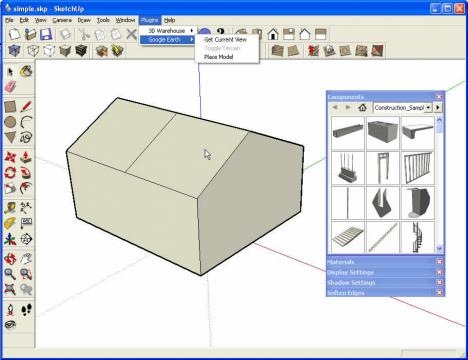The height and width of the screenshot is (360, 468).
Task: Select the arrow Select tool
Action: pyautogui.click(x=10, y=72)
